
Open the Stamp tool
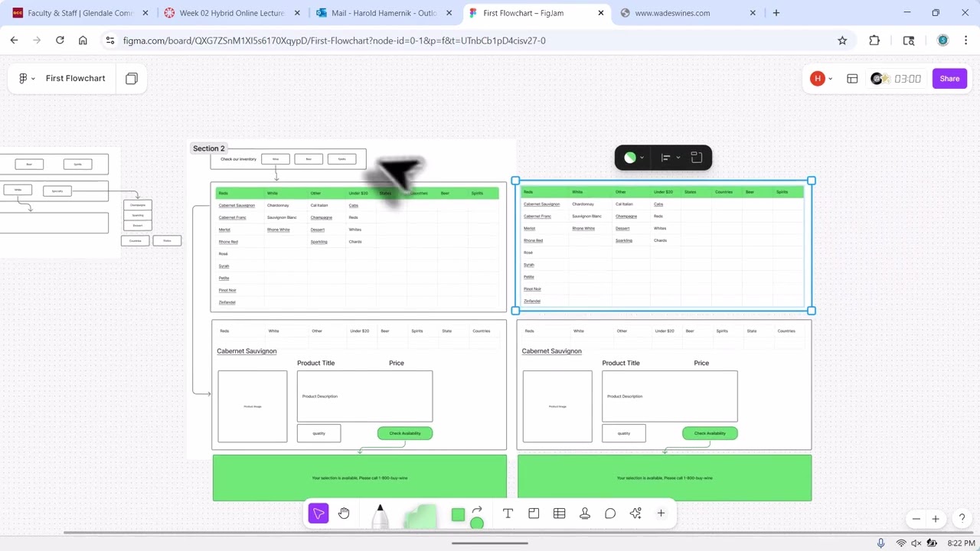[585, 514]
